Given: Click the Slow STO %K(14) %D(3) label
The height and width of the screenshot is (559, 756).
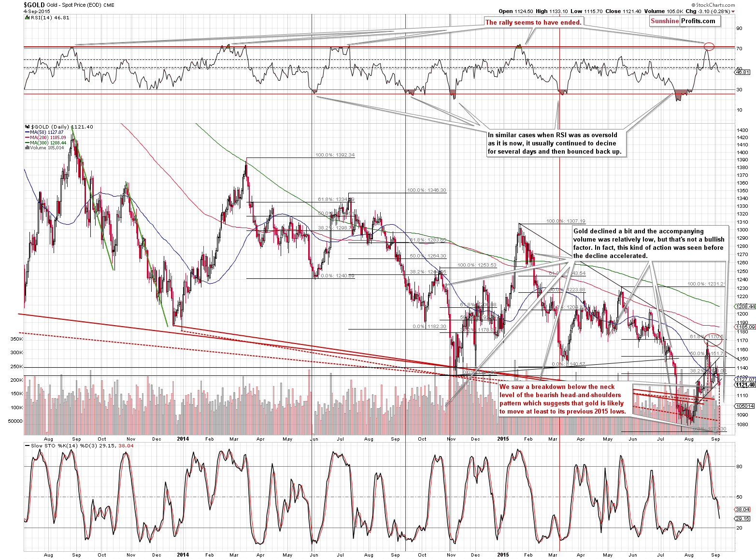Looking at the screenshot, I should tap(82, 445).
